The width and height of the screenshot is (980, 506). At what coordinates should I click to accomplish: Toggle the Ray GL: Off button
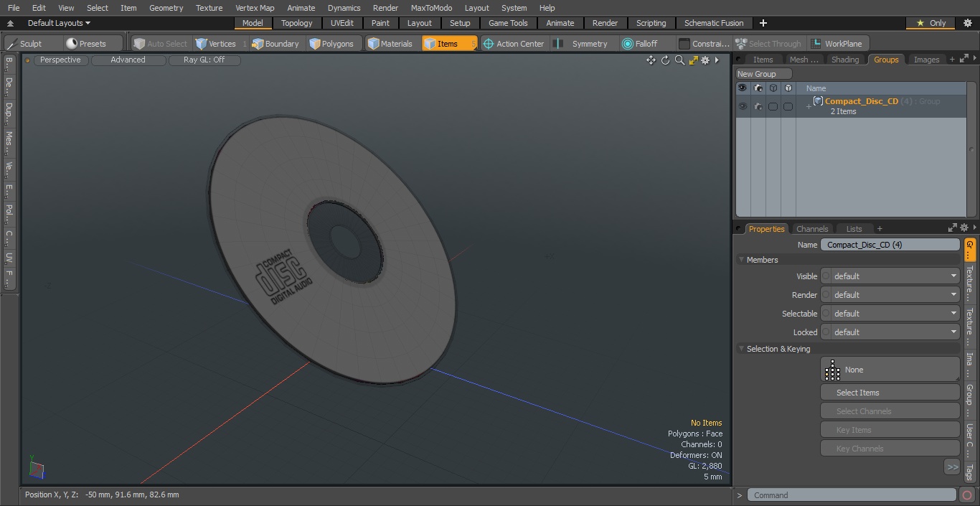click(204, 60)
